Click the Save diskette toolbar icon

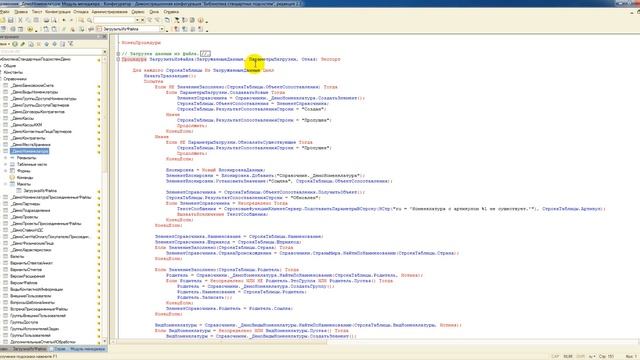pyautogui.click(x=11, y=20)
